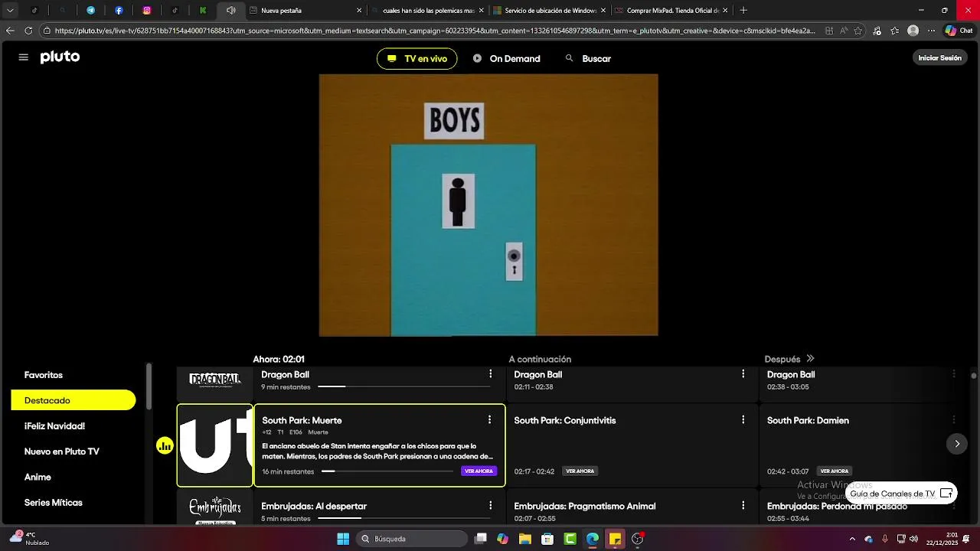Click the category list scrollbar
Image resolution: width=980 pixels, height=551 pixels.
[x=149, y=386]
